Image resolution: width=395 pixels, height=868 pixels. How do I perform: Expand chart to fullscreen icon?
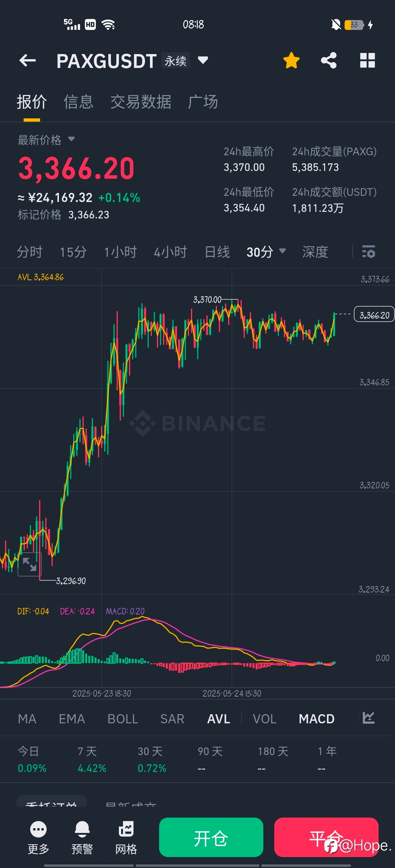click(30, 564)
